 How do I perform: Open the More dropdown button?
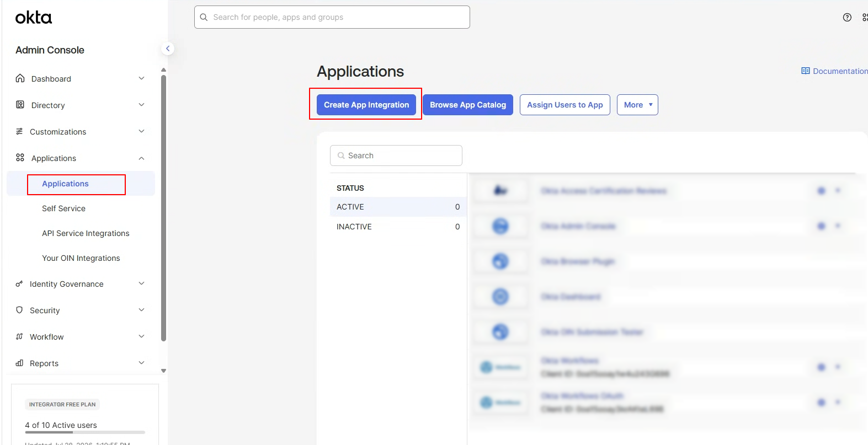pyautogui.click(x=637, y=105)
